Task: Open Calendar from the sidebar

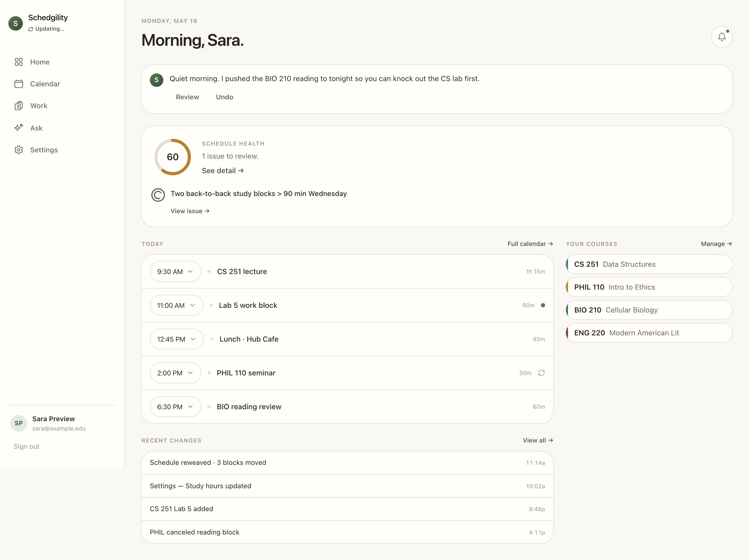Action: pos(62,84)
